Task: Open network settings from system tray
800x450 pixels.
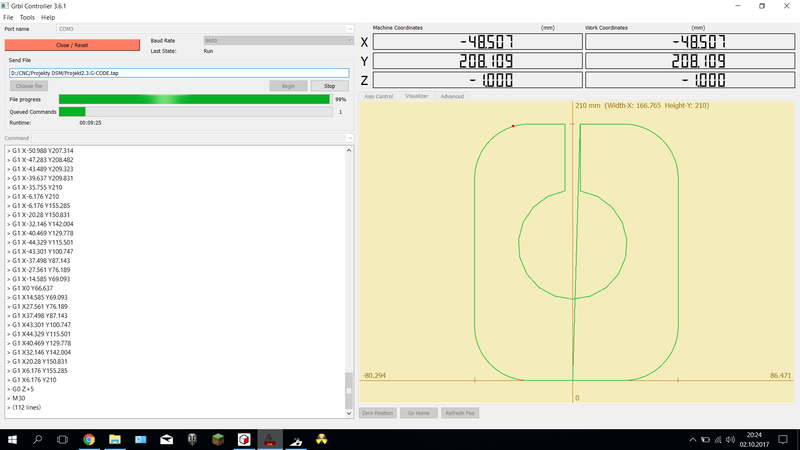Action: point(718,439)
